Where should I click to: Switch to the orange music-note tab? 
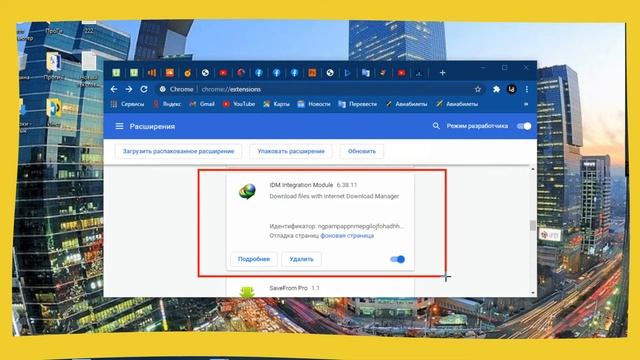click(187, 73)
